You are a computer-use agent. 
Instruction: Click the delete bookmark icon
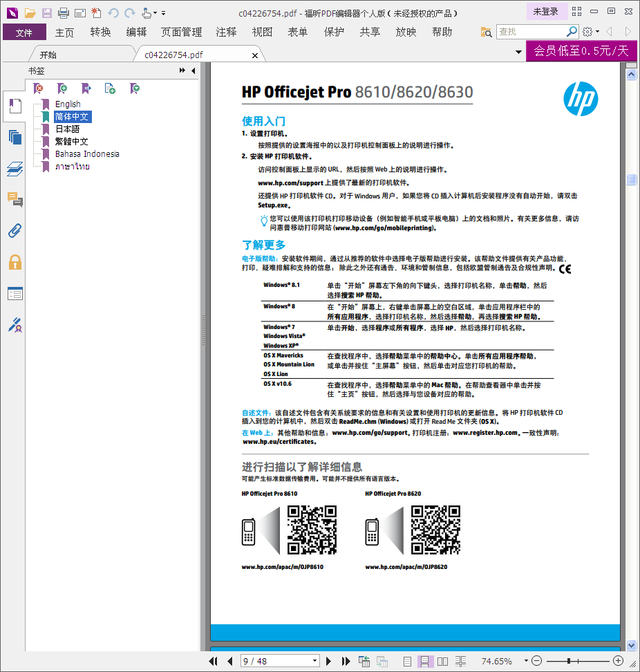[x=38, y=88]
